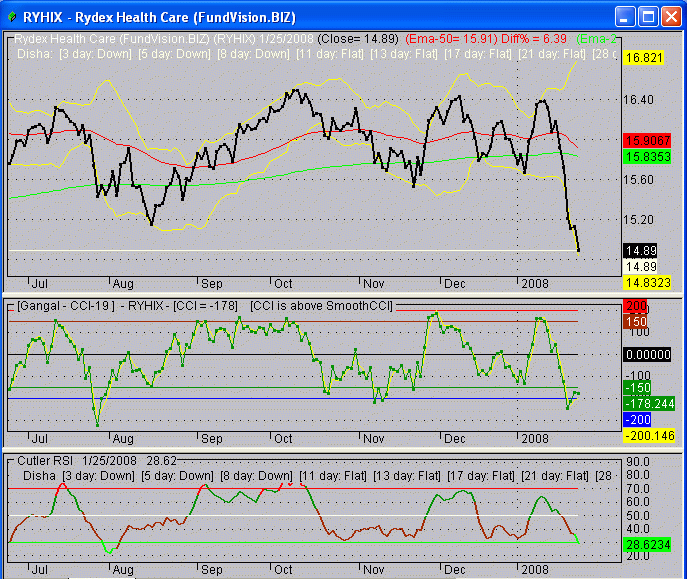Click the CCI is above SmoothCCI text
Screen dimensions: 687x579
click(322, 306)
